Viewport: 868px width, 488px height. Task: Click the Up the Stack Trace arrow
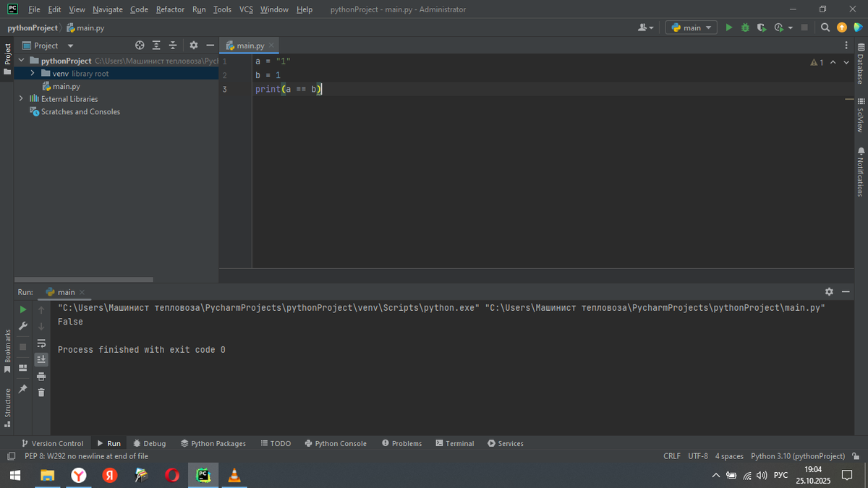41,309
